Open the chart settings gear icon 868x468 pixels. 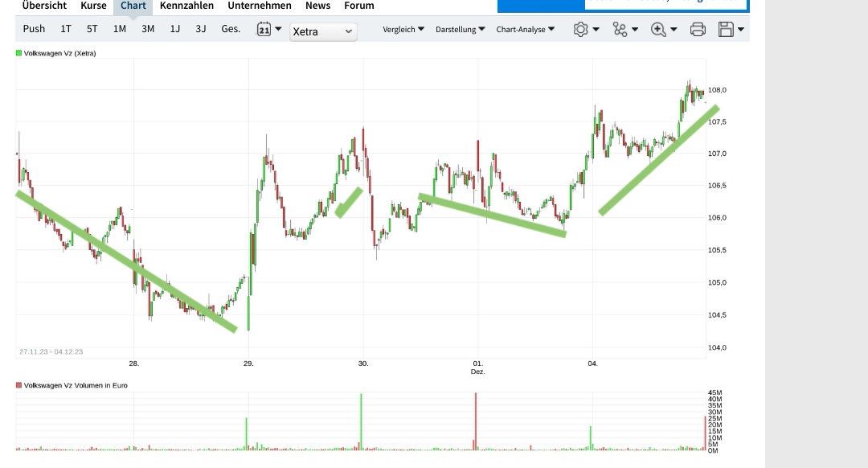click(x=581, y=30)
